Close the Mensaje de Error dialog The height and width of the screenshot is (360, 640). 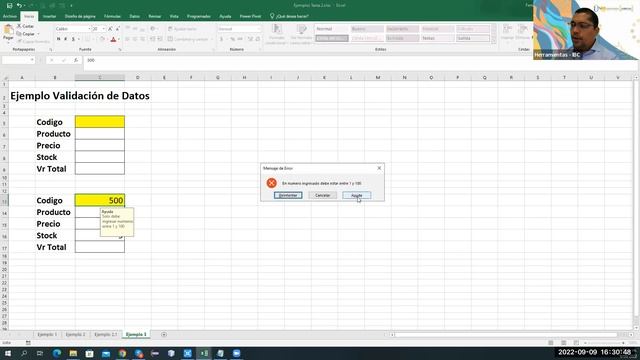point(379,168)
